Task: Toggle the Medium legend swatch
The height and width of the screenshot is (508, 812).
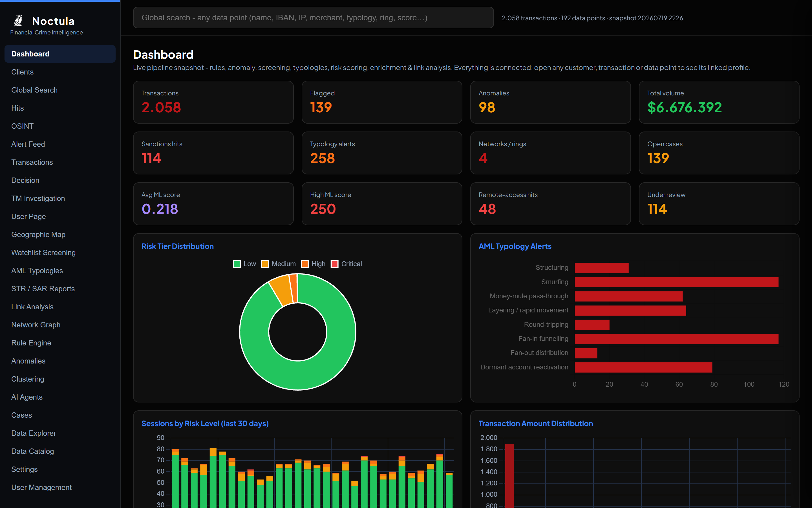Action: 265,264
